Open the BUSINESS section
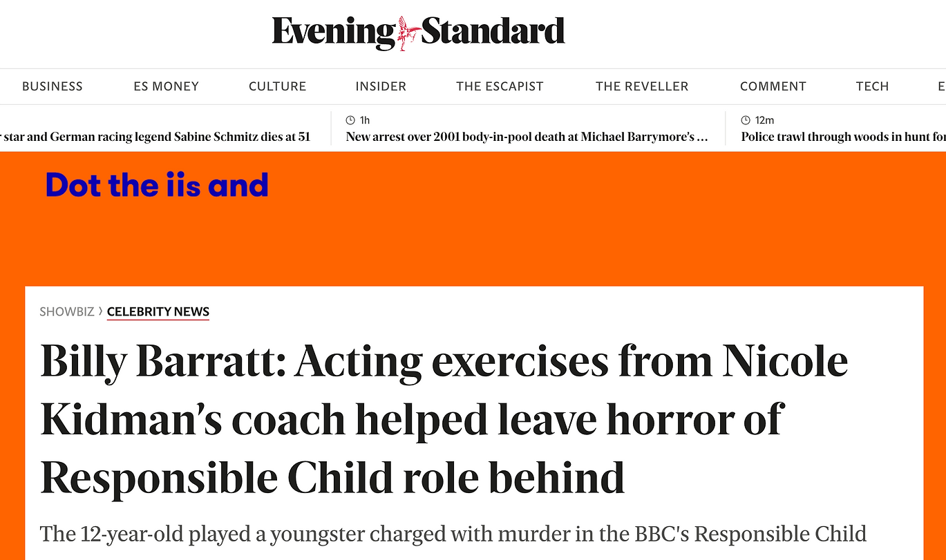This screenshot has width=946, height=560. (53, 86)
